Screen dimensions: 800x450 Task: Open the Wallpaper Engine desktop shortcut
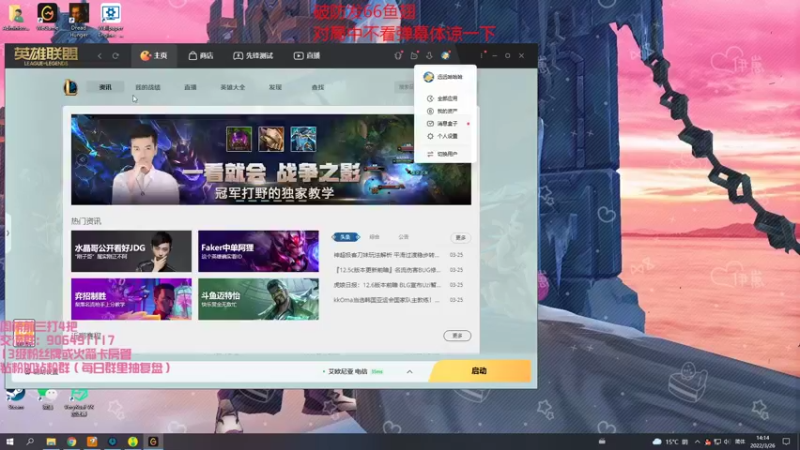pyautogui.click(x=111, y=20)
